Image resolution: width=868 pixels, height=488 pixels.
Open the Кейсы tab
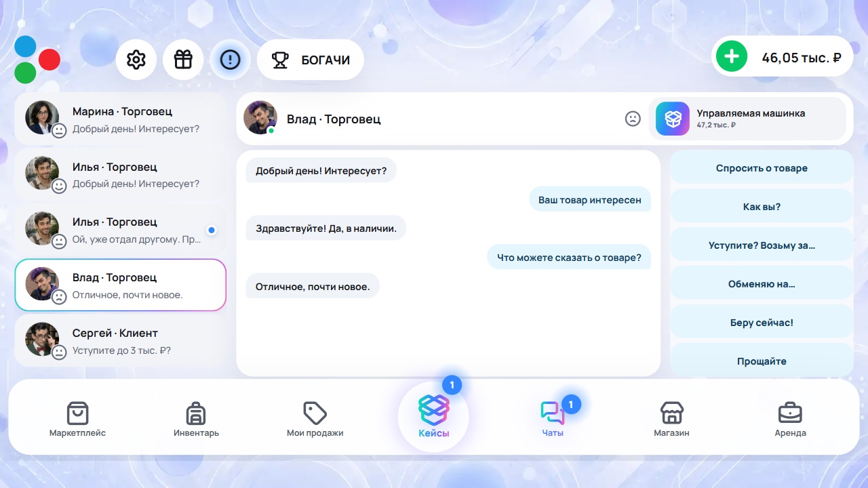[434, 417]
